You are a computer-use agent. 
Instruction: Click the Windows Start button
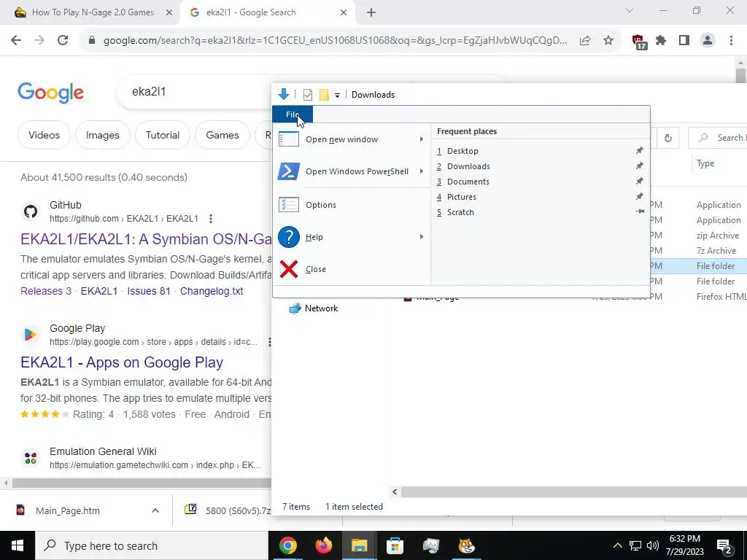pyautogui.click(x=18, y=545)
